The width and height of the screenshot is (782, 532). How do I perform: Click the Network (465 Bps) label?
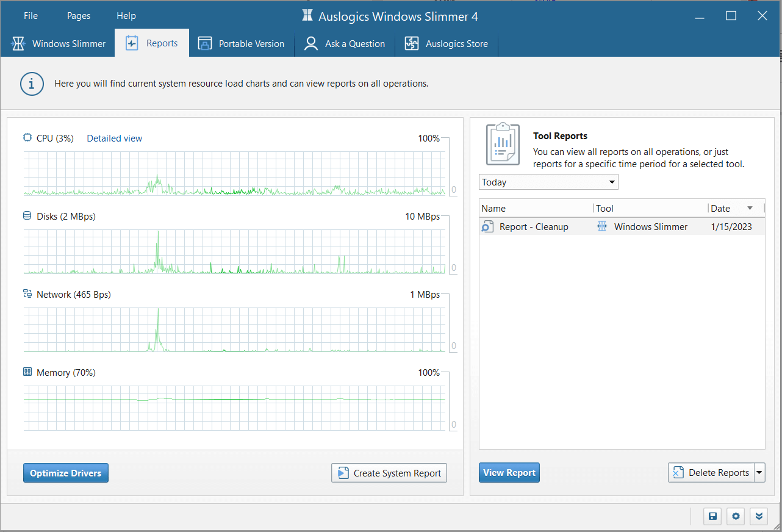pos(74,295)
